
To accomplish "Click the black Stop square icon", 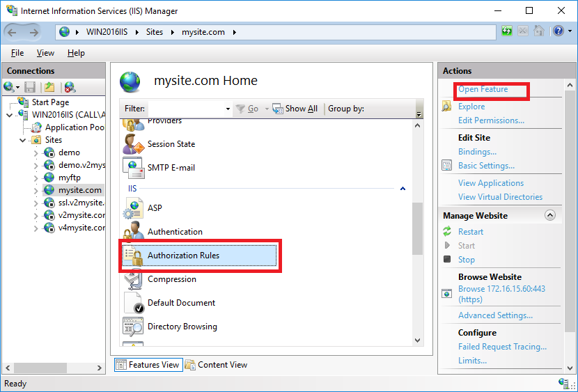I will pyautogui.click(x=447, y=259).
